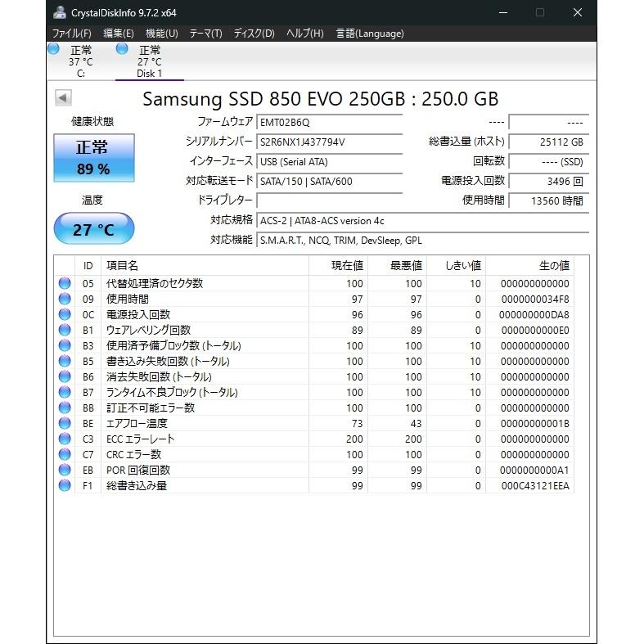
Task: Click raw value 000C43121EEA
Action: coord(535,486)
